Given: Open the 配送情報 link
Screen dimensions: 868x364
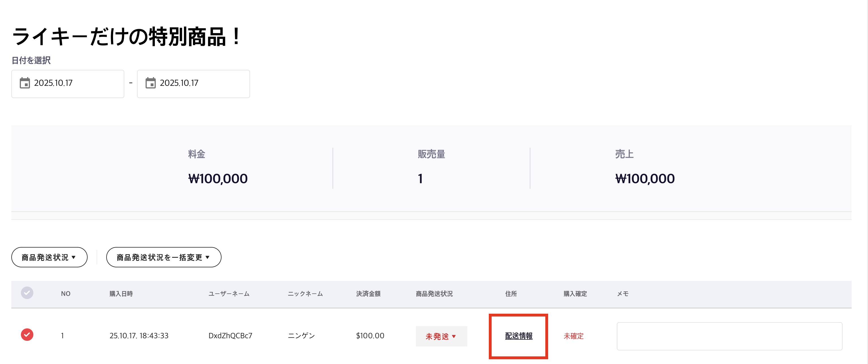Looking at the screenshot, I should click(518, 336).
